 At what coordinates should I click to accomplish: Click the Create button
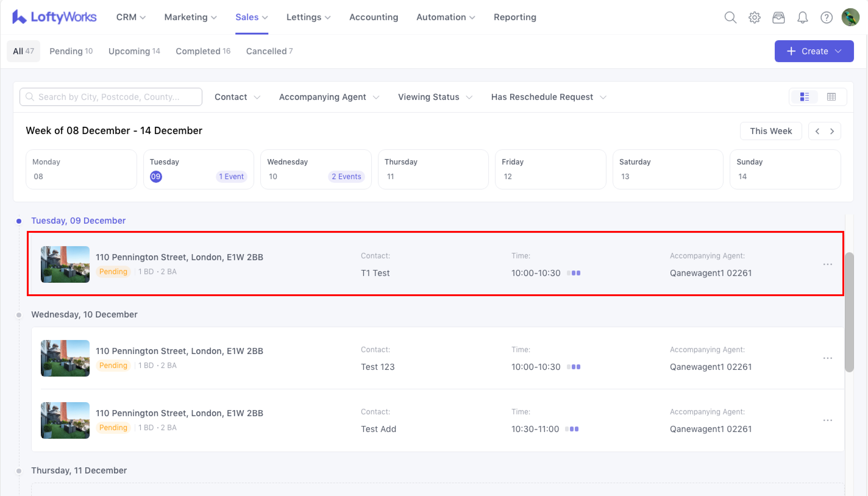coord(814,51)
